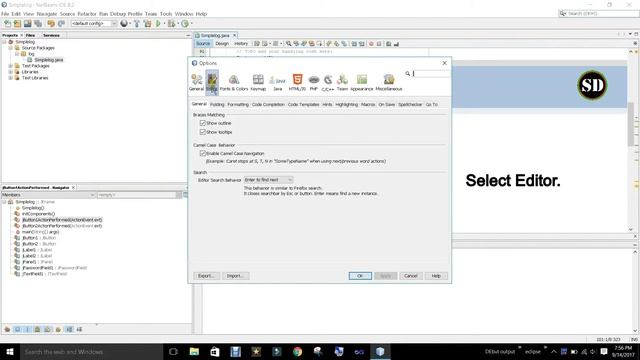640x360 pixels.
Task: Select Simplelog.java in Projects tree
Action: click(49, 60)
